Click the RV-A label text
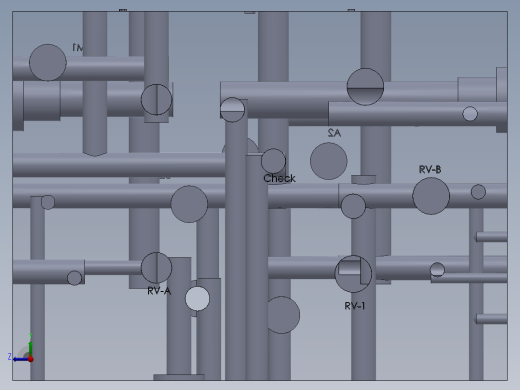This screenshot has width=520, height=390. click(159, 291)
